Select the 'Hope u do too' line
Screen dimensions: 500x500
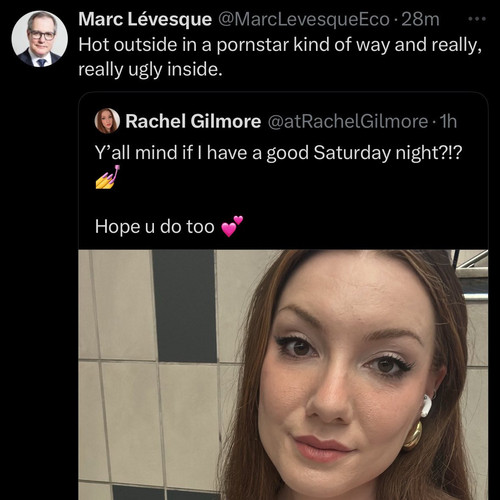tap(155, 227)
